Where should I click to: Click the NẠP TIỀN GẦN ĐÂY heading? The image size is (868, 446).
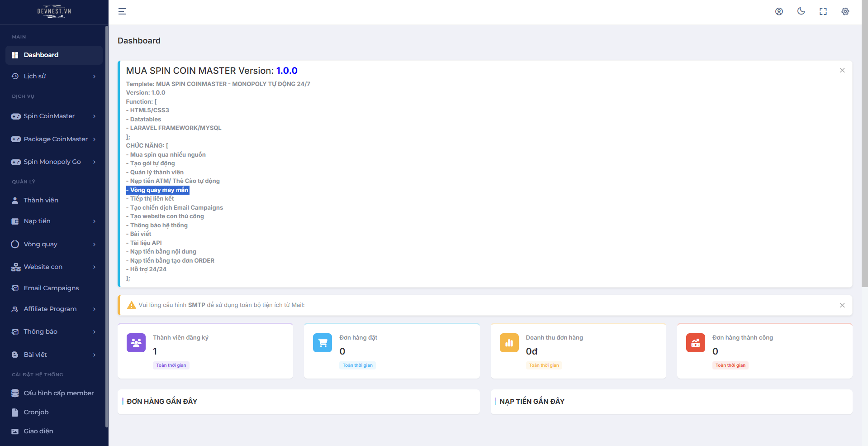(532, 402)
